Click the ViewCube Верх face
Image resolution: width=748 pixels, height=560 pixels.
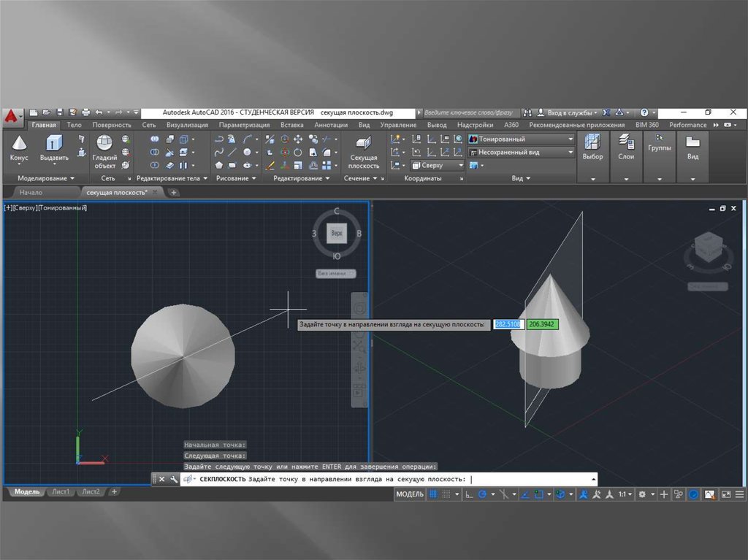tap(337, 234)
